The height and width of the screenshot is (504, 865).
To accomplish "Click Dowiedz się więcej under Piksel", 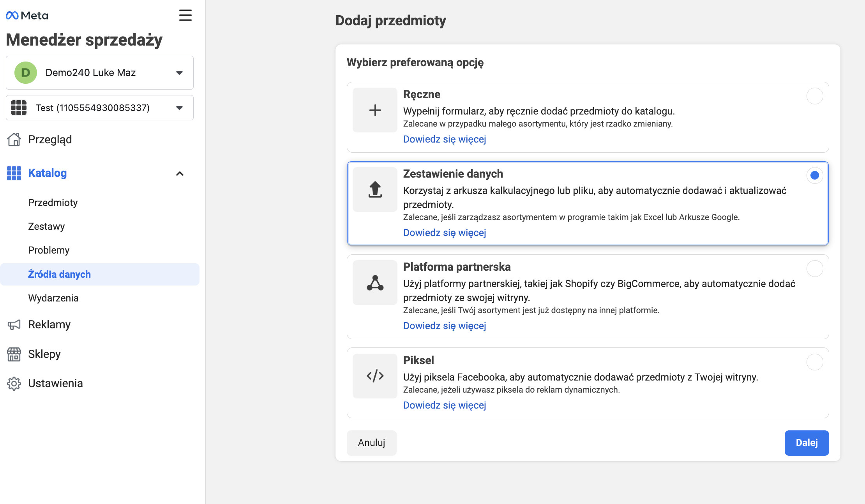I will 445,405.
